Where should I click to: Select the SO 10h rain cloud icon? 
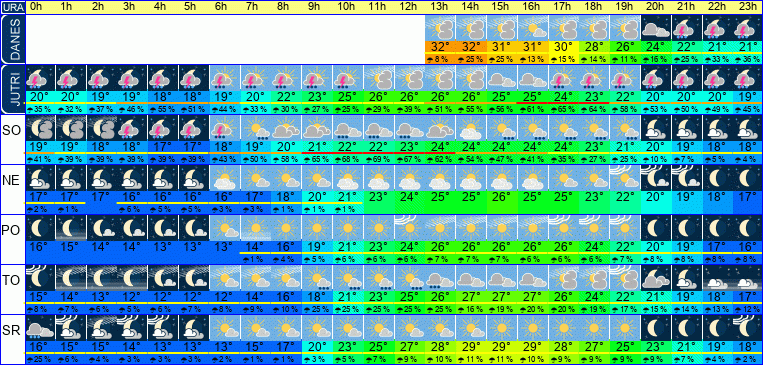[x=348, y=128]
